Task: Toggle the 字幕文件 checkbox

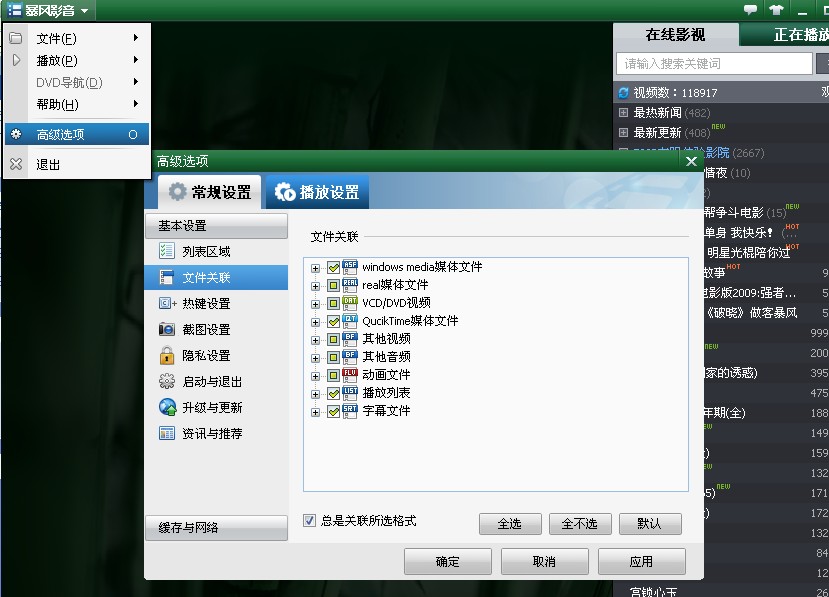Action: point(334,410)
